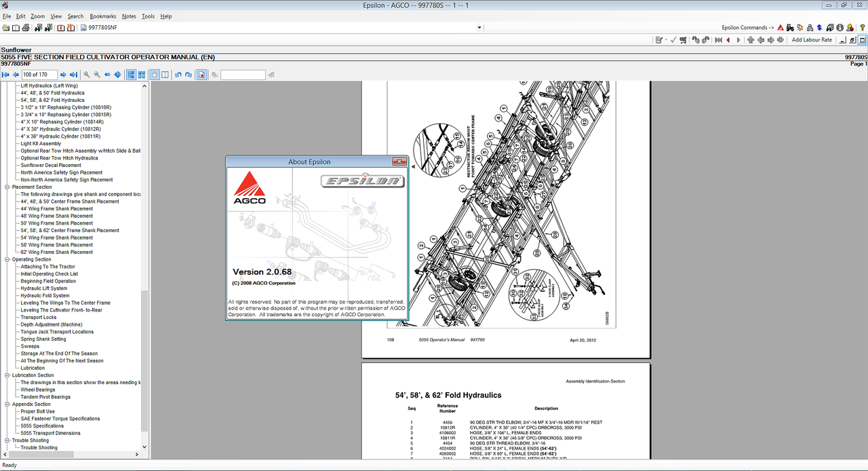Select 4" X 30" Hydraulic Cylinder (10812R) bookmark
The image size is (868, 471).
tap(60, 129)
